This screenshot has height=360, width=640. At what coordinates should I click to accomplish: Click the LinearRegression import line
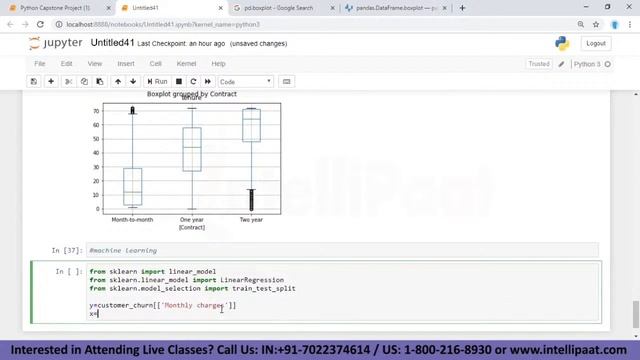(187, 280)
